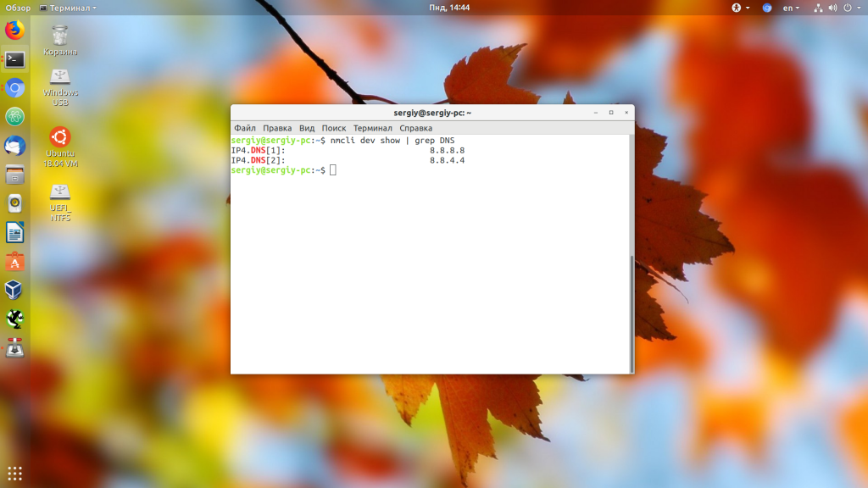Expand the en keyboard layout selector
The height and width of the screenshot is (488, 868).
790,8
